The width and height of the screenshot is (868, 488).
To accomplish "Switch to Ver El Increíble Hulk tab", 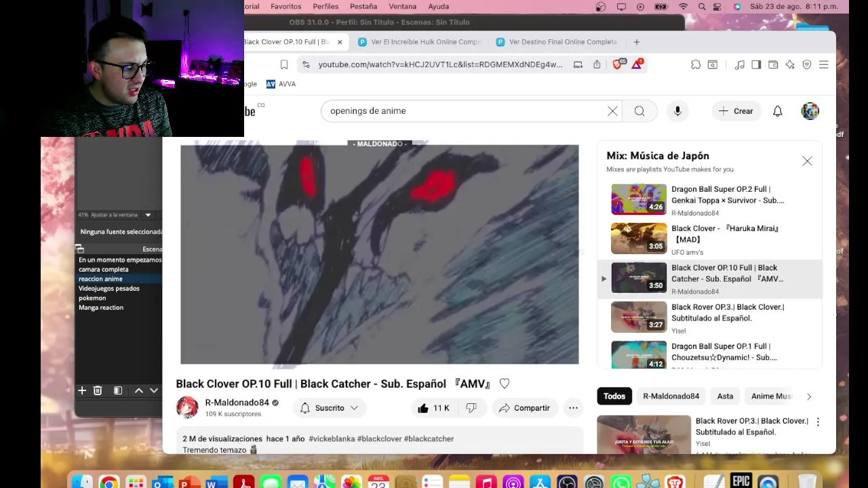I will (419, 42).
